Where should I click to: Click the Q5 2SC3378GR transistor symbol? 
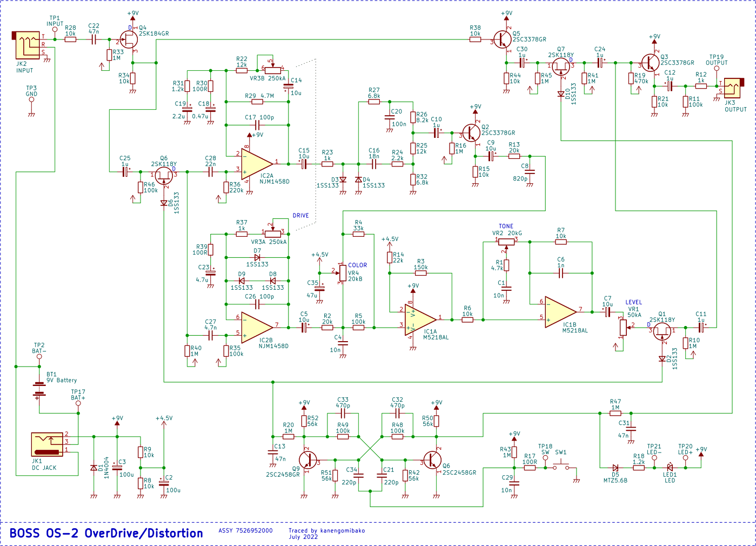(503, 39)
